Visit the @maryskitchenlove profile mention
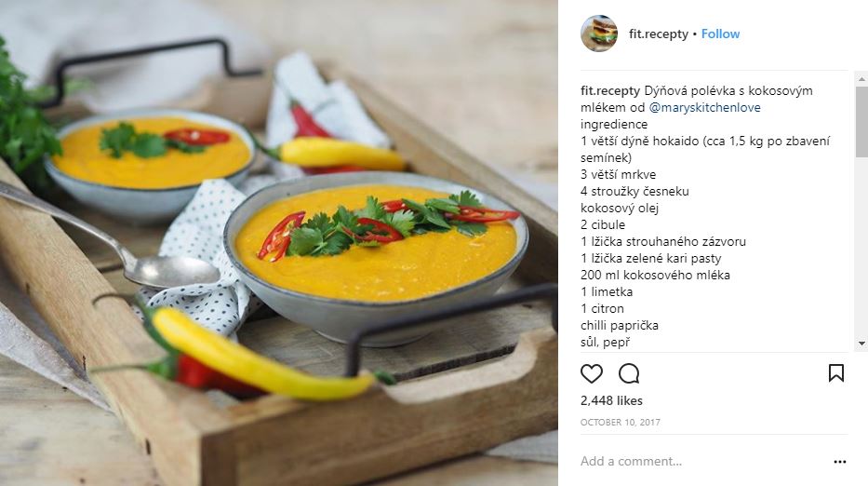868x486 pixels. pos(704,107)
